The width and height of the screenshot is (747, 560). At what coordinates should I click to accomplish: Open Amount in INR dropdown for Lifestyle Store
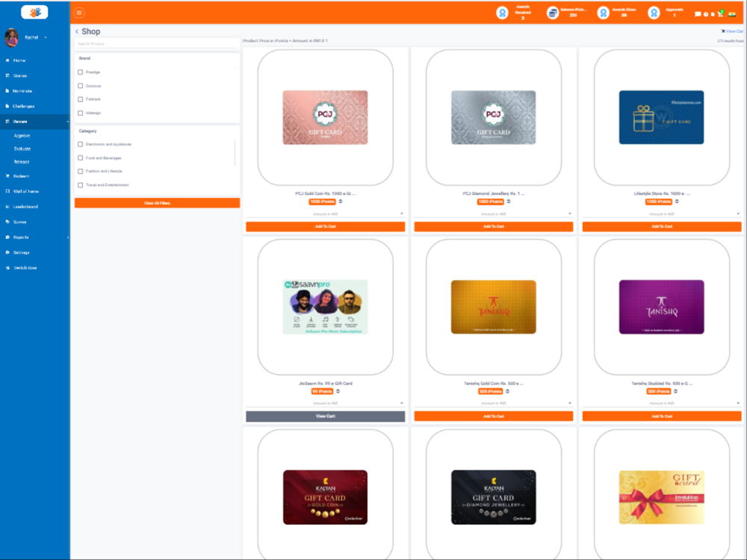tap(662, 214)
